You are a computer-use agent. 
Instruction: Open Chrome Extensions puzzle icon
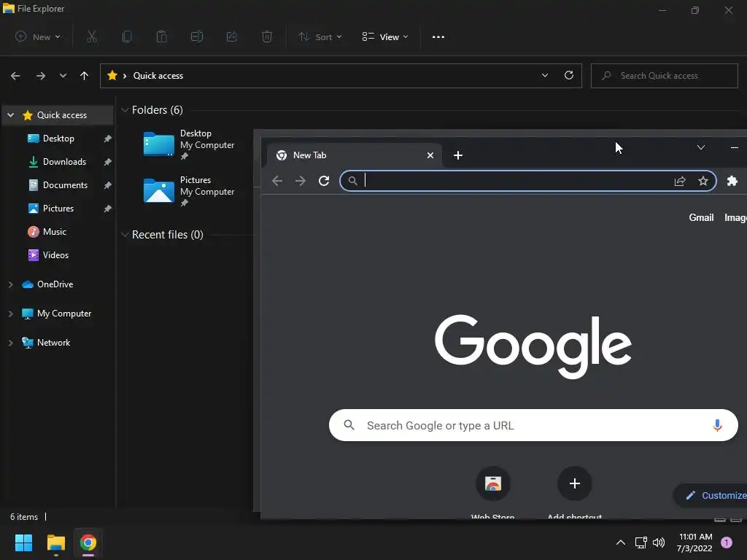point(732,181)
